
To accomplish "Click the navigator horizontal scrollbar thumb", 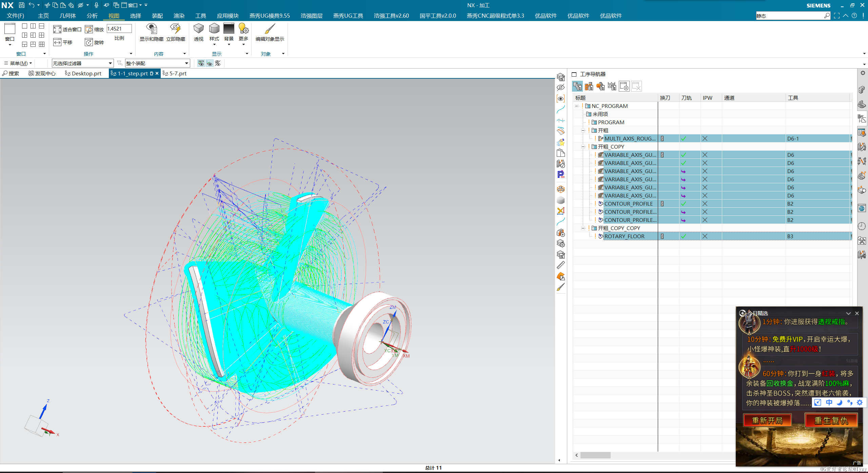I will coord(595,455).
